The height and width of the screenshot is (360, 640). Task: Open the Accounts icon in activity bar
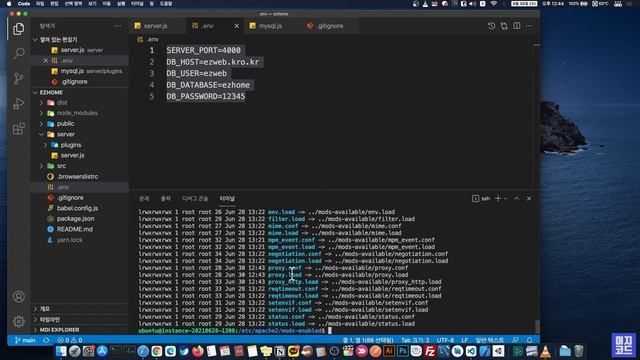pyautogui.click(x=18, y=296)
